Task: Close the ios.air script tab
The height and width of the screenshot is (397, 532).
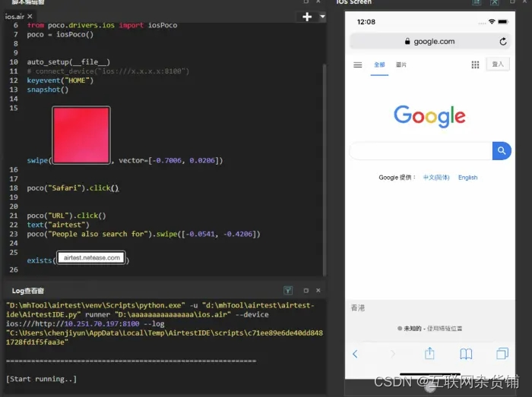Action: [x=30, y=16]
